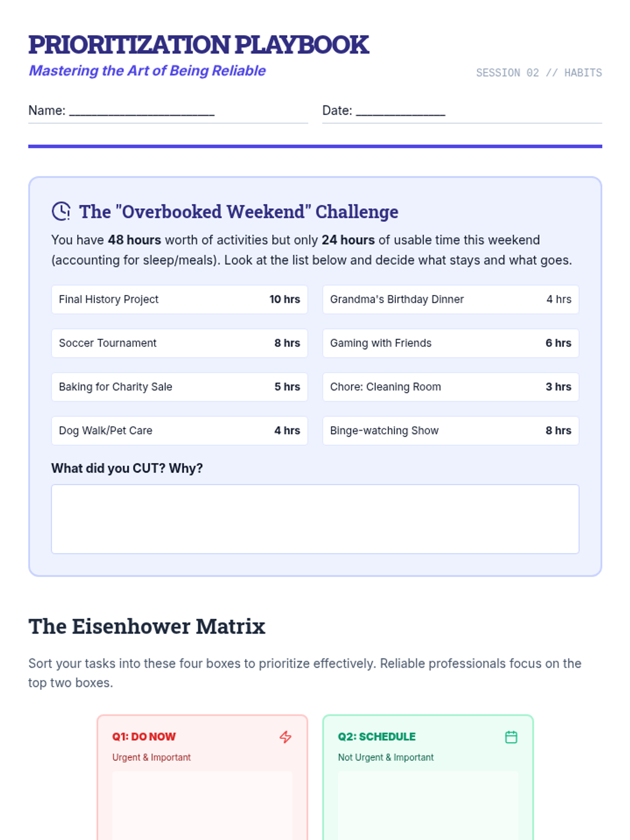Click inside the 'What did you CUT?' answer box

click(x=315, y=519)
